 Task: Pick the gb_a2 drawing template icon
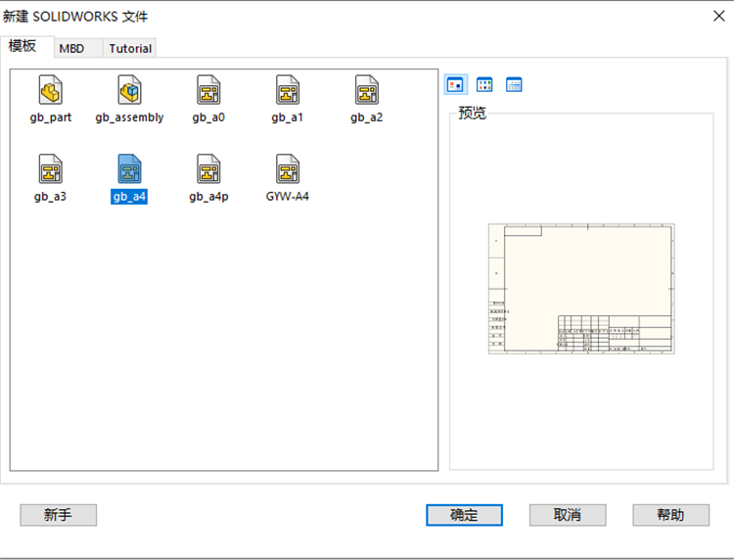point(367,90)
